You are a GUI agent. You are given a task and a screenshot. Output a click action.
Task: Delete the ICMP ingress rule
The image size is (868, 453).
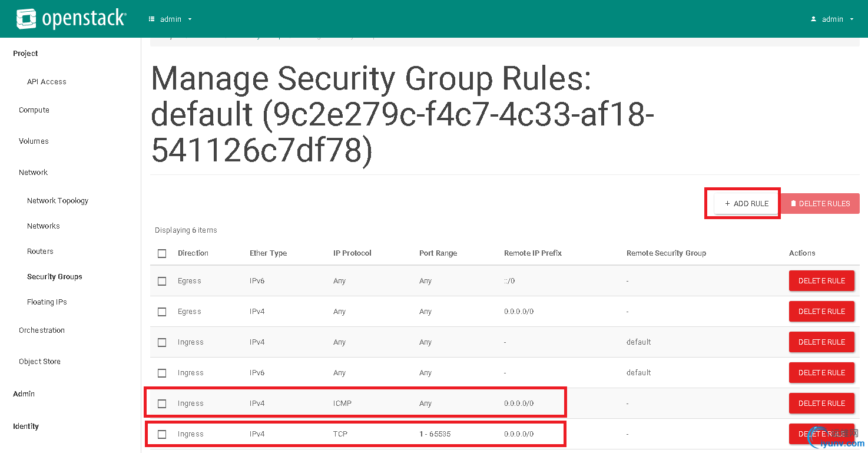point(821,404)
